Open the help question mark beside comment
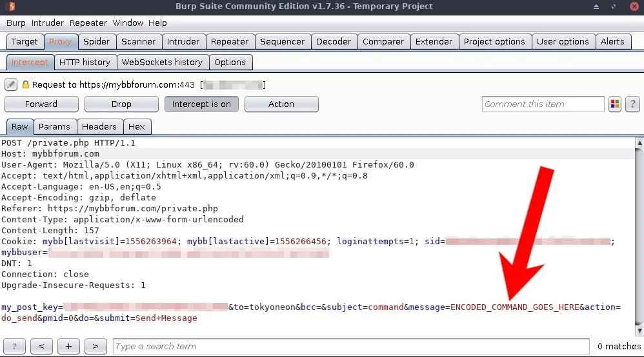Screen dimensions: 644x357 click(632, 104)
